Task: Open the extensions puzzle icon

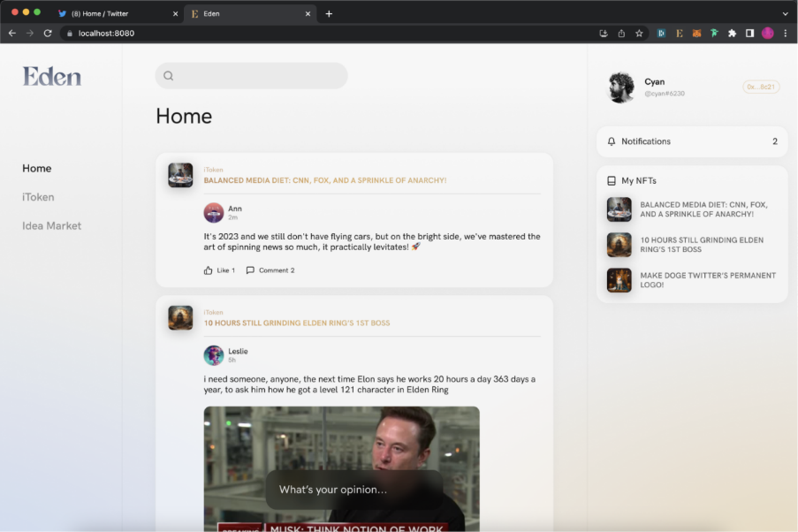Action: (733, 34)
